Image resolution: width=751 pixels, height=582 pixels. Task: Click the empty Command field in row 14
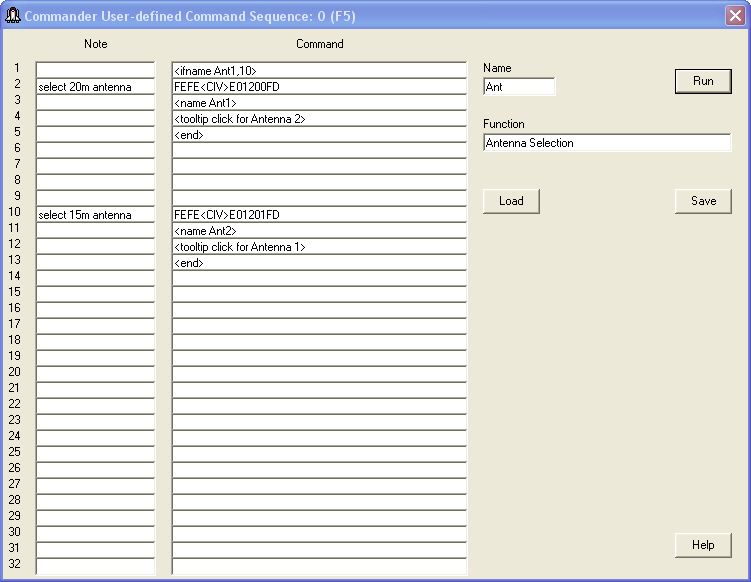(319, 279)
